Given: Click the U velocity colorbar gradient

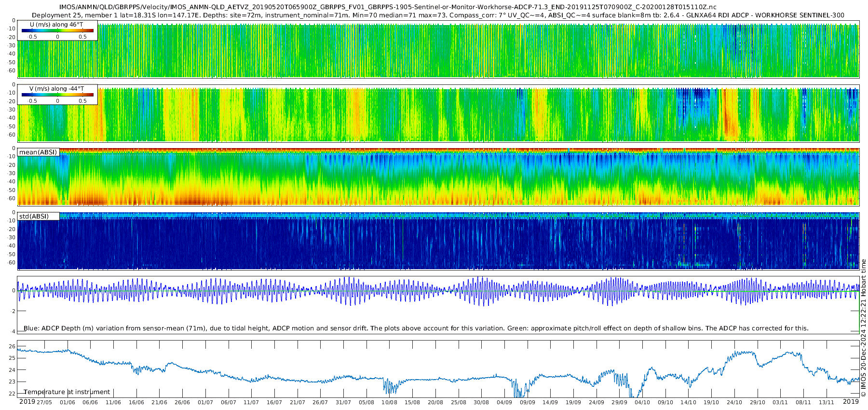Looking at the screenshot, I should click(57, 31).
